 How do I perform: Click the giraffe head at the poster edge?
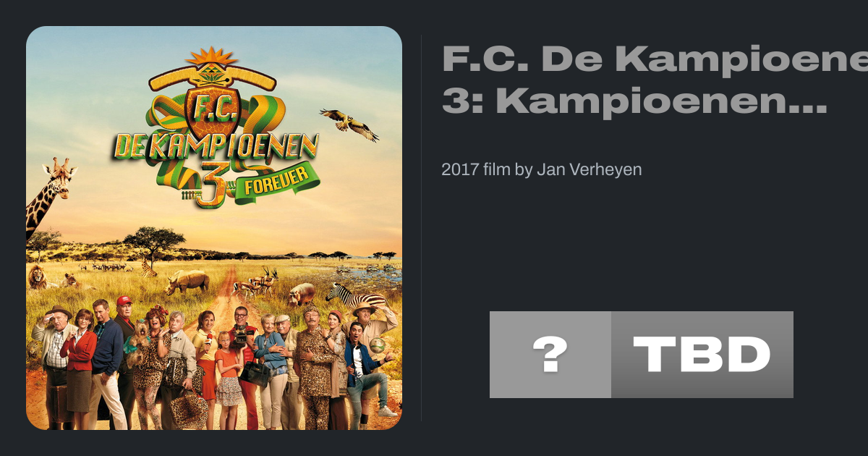59,177
